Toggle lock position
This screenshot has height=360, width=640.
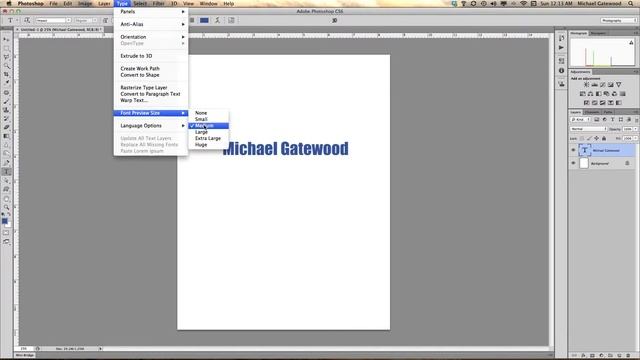596,138
